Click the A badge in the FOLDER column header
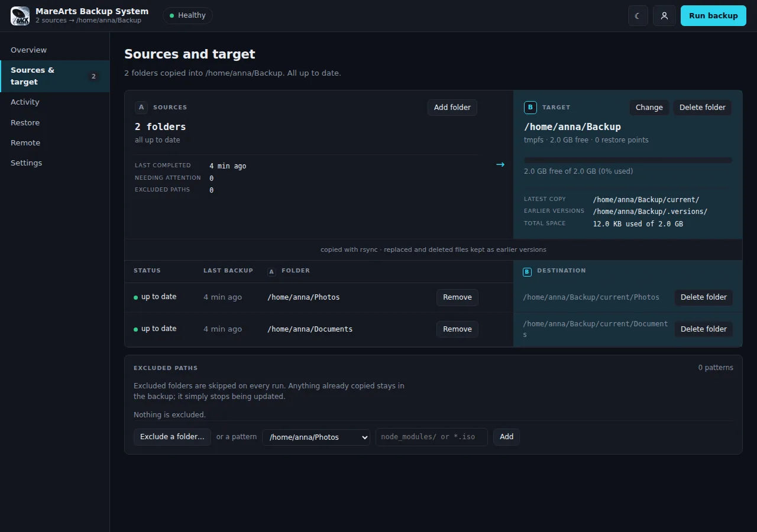This screenshot has height=532, width=757. 272,271
